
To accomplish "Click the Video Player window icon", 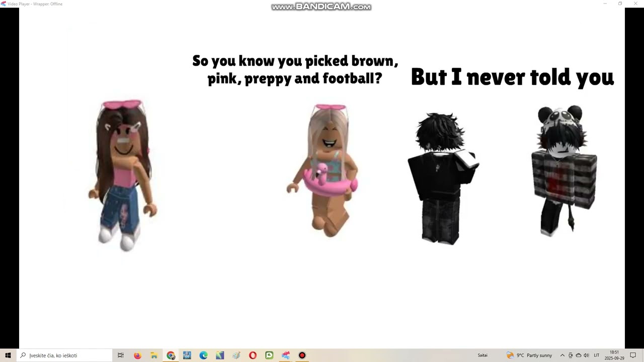I will [3, 4].
